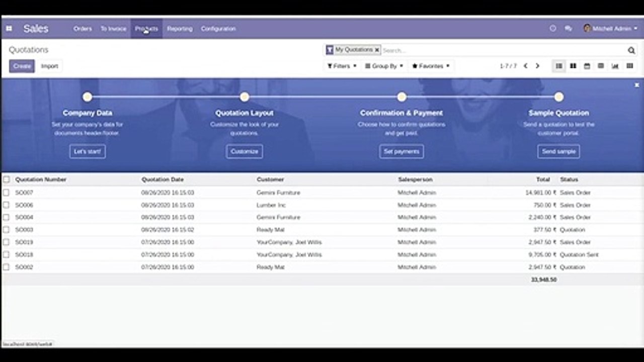This screenshot has height=362, width=644.
Task: Switch to list view
Action: point(559,66)
